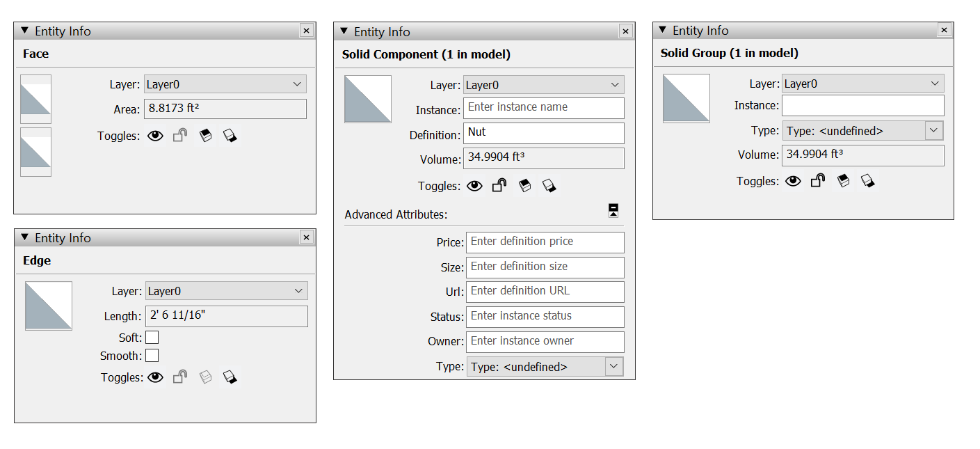980x449 pixels.
Task: Enable the Soft checkbox for Edge
Action: 152,338
